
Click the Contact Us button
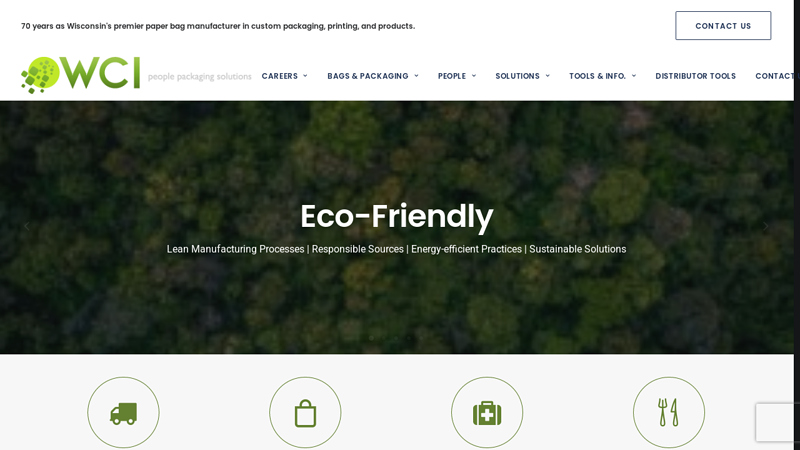click(723, 26)
